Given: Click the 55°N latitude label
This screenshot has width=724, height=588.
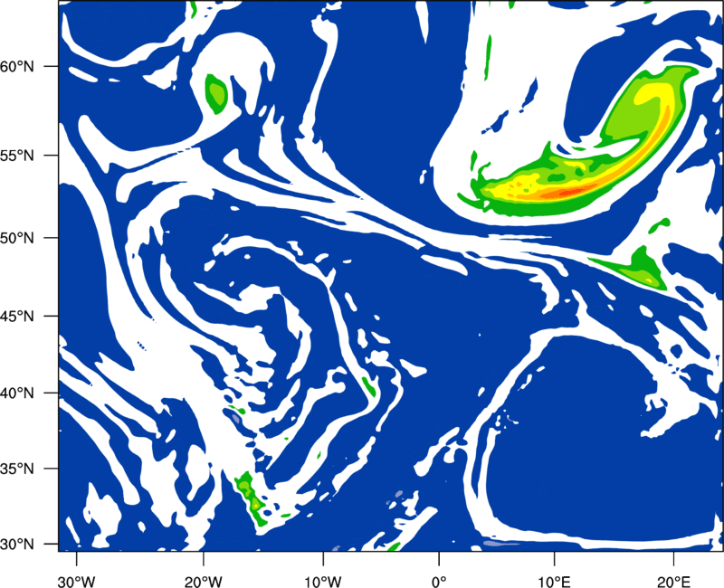Looking at the screenshot, I should [x=17, y=156].
